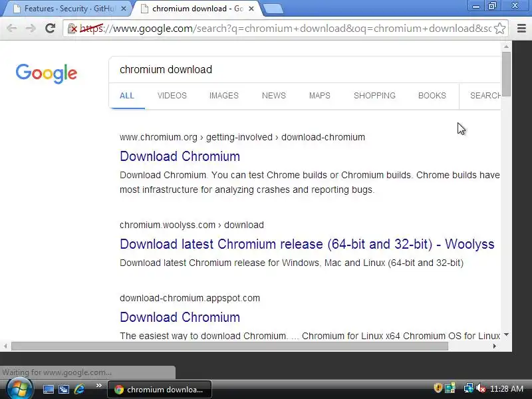The height and width of the screenshot is (399, 532).
Task: Open a new tab button
Action: 273,9
